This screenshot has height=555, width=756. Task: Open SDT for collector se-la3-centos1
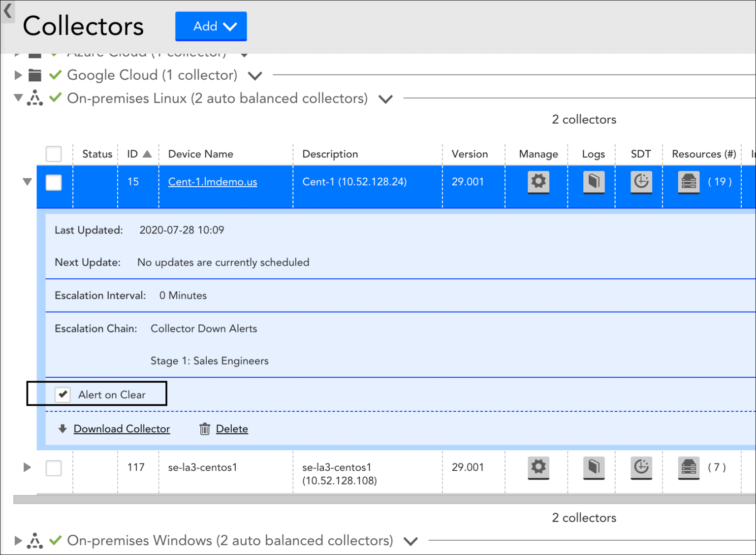pyautogui.click(x=641, y=468)
